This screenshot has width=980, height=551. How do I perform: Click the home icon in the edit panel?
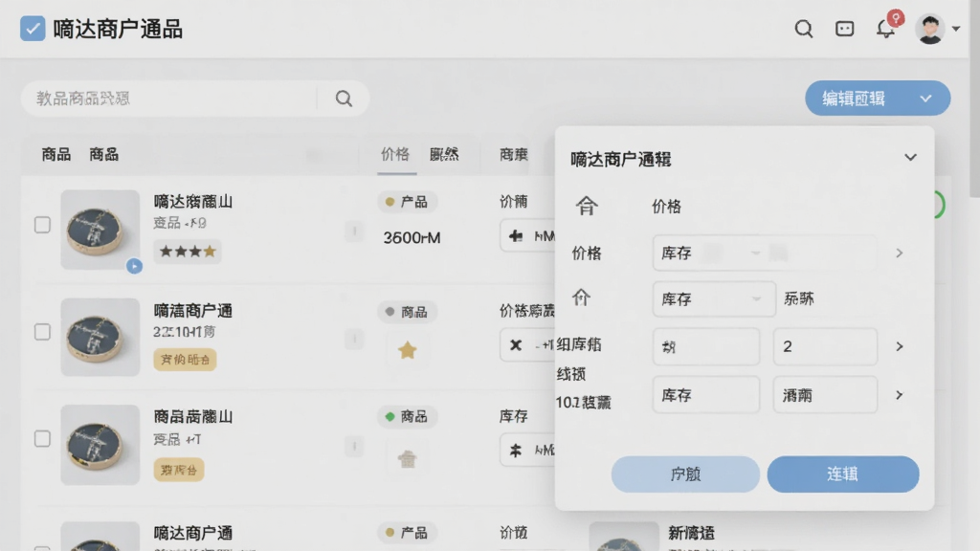pyautogui.click(x=587, y=206)
